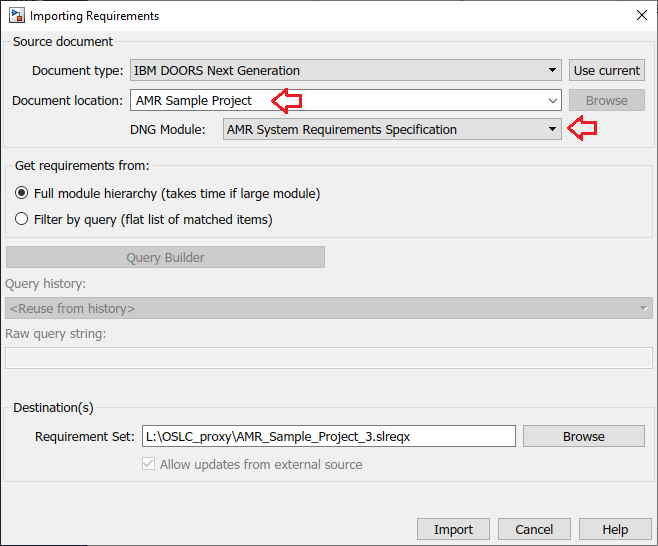Click the Query Builder button
658x546 pixels.
coord(165,257)
